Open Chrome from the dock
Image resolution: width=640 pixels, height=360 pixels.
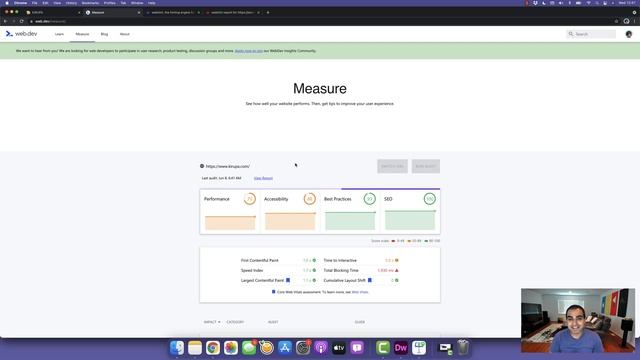[x=213, y=348]
